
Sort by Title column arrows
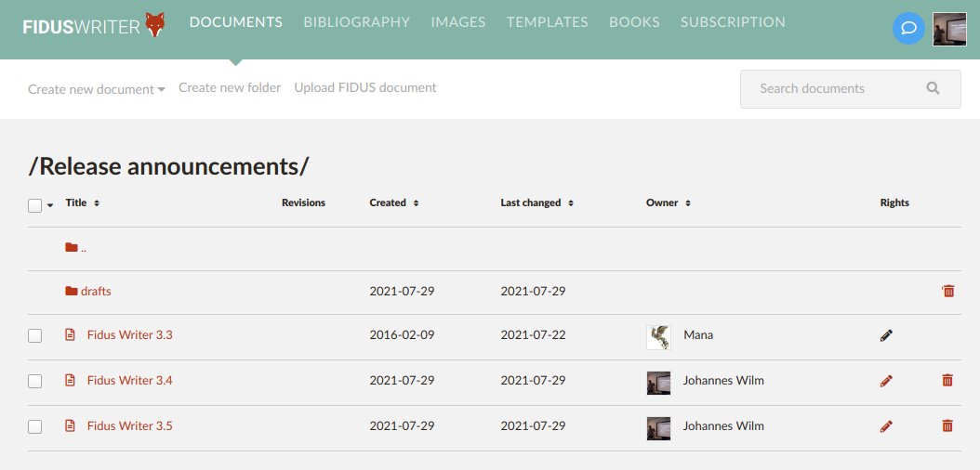[97, 202]
